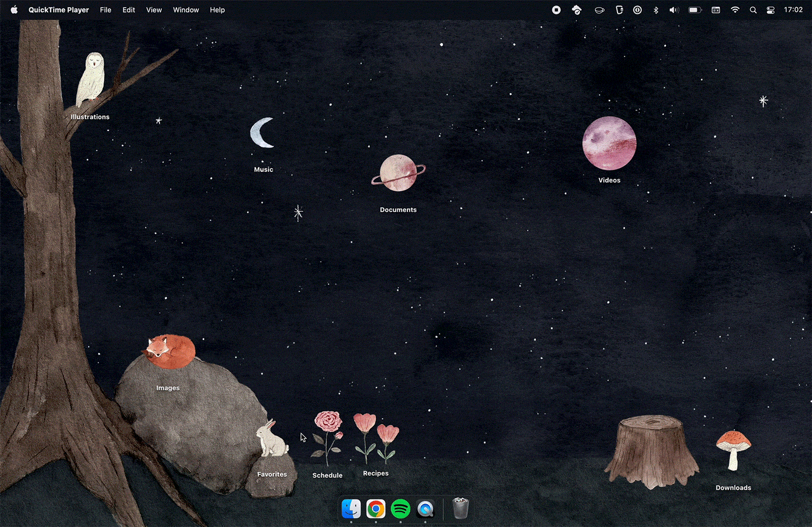Open the Illustrations owl folder

(x=90, y=80)
